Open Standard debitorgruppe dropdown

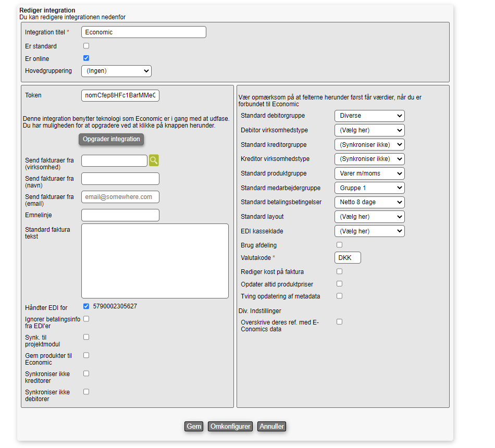pyautogui.click(x=369, y=116)
